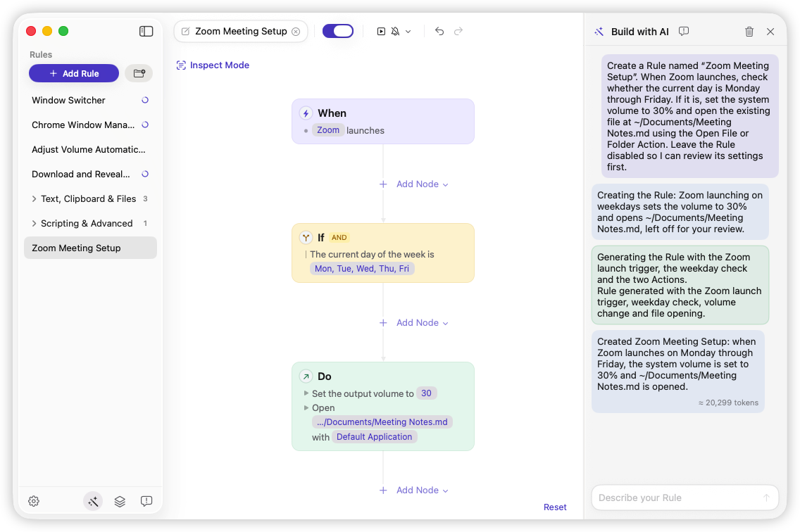The width and height of the screenshot is (800, 532).
Task: Click the count badge 3 beside Text, Clipboard & Files
Action: pyautogui.click(x=145, y=199)
